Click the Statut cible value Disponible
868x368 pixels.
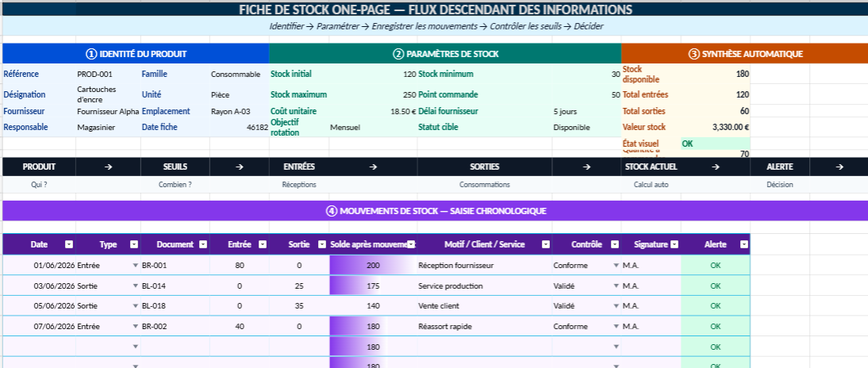click(x=586, y=127)
